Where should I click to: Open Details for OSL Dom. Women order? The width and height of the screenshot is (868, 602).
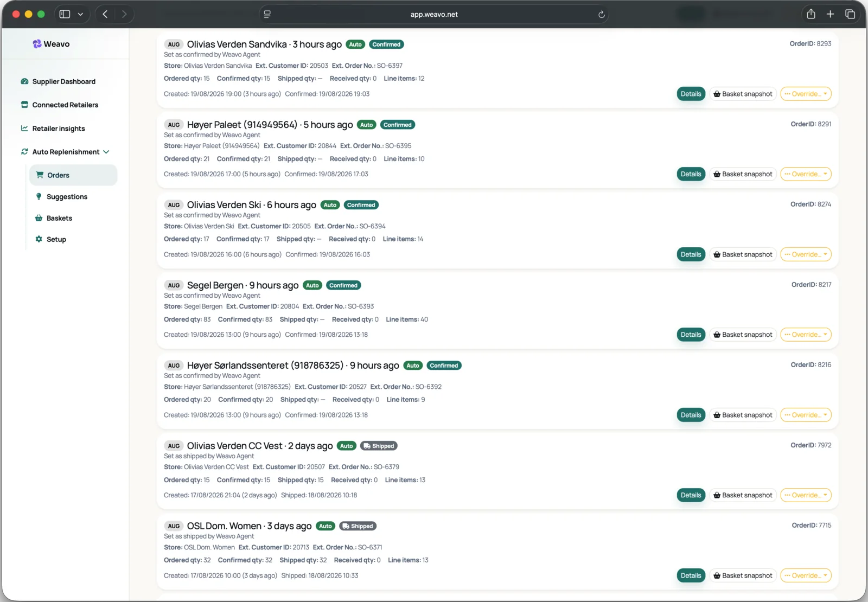click(x=691, y=575)
